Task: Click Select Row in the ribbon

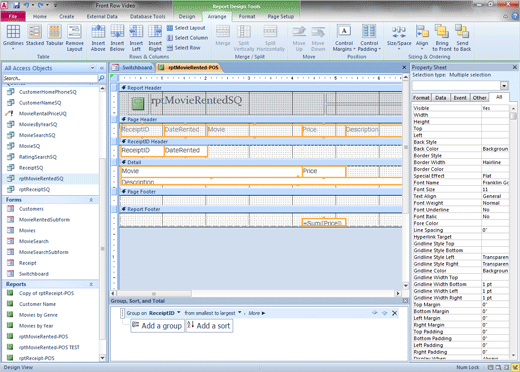Action: point(184,48)
